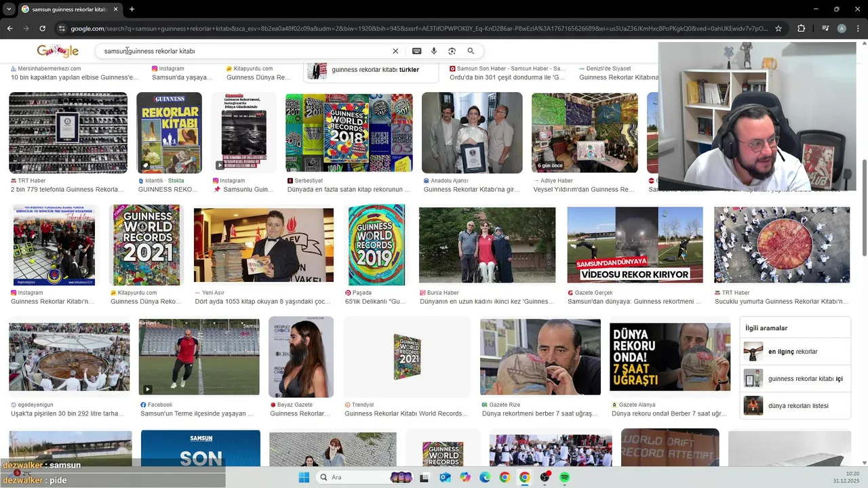Viewport: 868px width, 488px height.
Task: Launch Outlook from the taskbar
Action: point(445,477)
